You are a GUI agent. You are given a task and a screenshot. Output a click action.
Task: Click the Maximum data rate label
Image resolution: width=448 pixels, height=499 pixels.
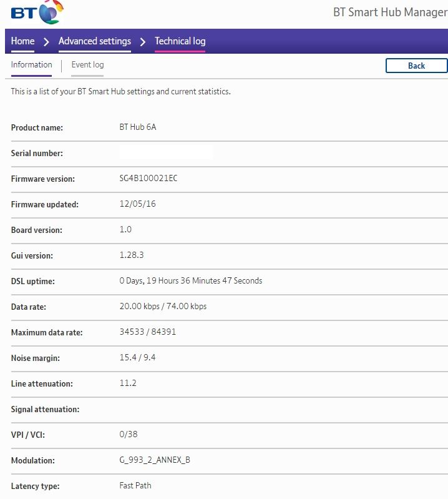coord(47,332)
